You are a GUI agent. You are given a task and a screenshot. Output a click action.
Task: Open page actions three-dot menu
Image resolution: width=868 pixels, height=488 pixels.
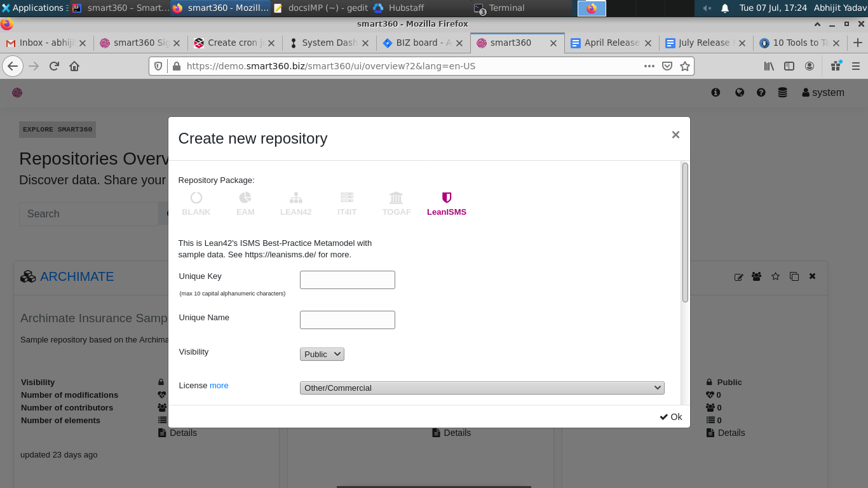click(649, 66)
